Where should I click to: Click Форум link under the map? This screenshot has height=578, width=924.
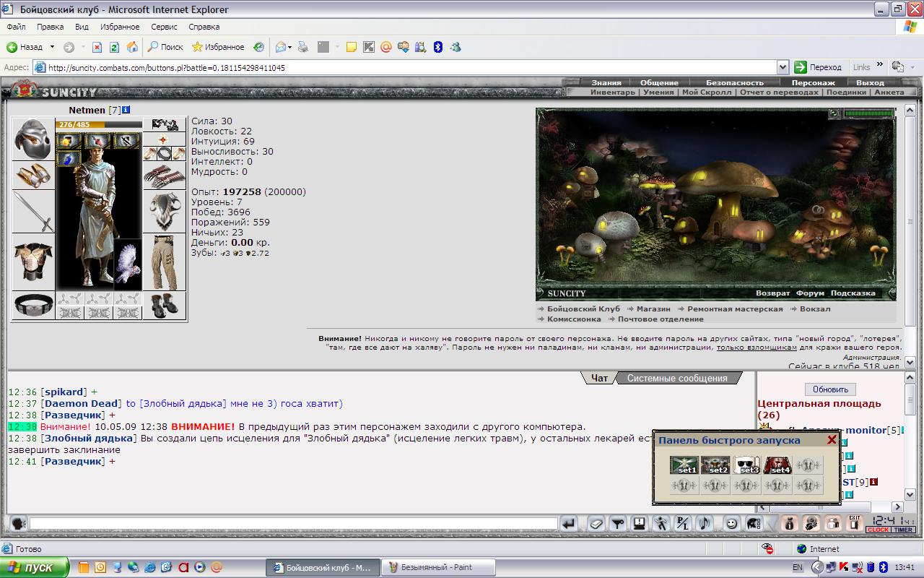click(x=810, y=293)
